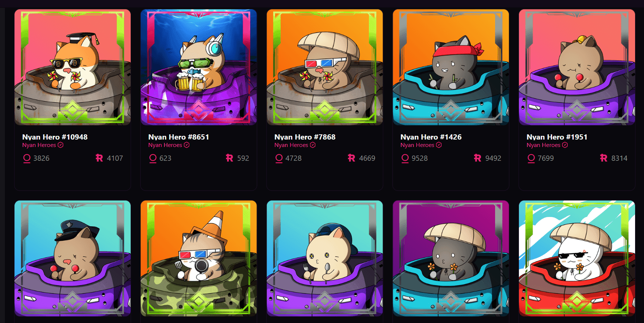Select the Nyan Hero #1426 red headband cat image
Screen dimensions: 644x323
(451, 67)
